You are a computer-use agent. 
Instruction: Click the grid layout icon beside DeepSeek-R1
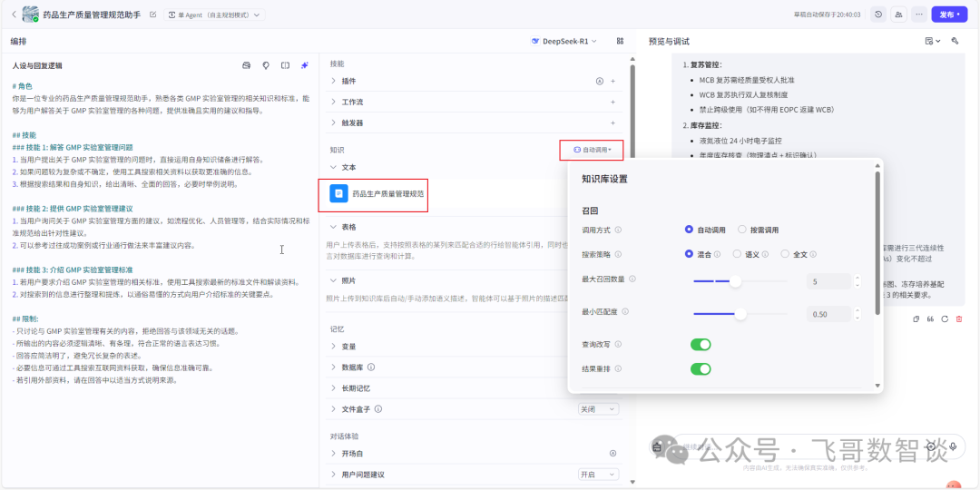click(620, 41)
